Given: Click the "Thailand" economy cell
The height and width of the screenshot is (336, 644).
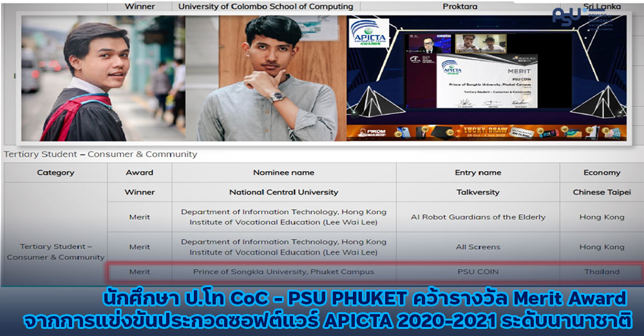Looking at the screenshot, I should (601, 272).
